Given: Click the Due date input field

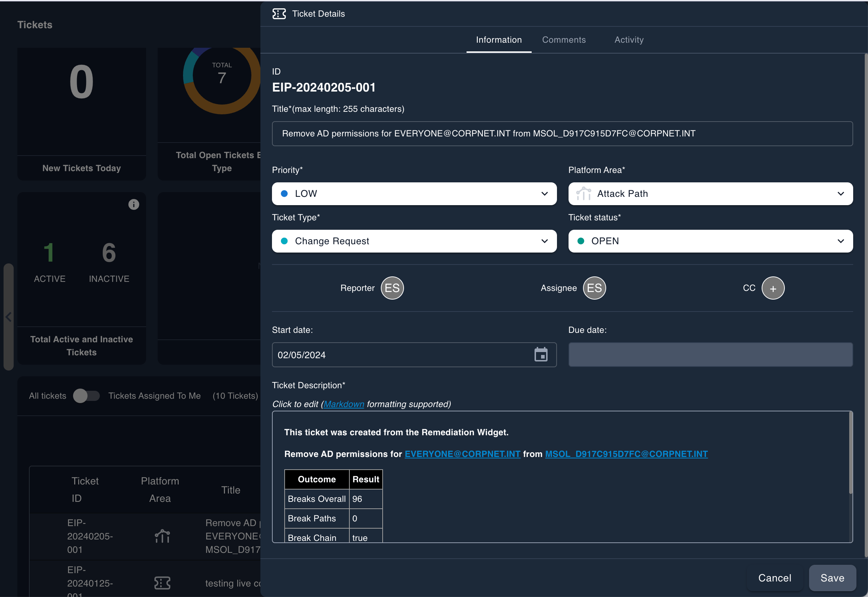Looking at the screenshot, I should pos(710,355).
